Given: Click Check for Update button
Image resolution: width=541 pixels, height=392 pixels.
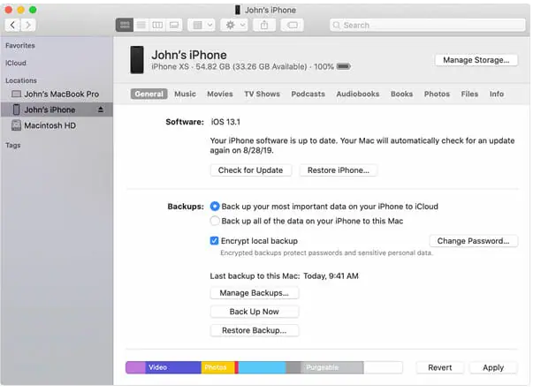Looking at the screenshot, I should [251, 170].
